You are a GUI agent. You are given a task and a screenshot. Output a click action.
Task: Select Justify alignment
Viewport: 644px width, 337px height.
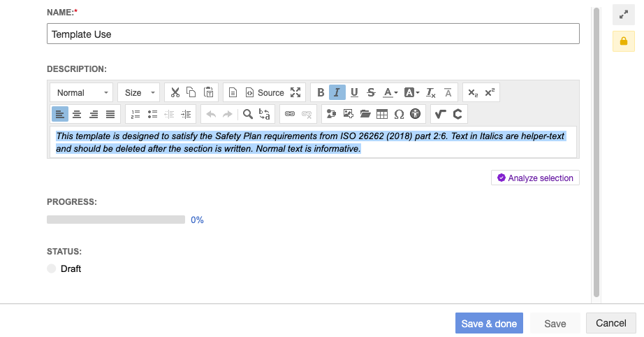(x=110, y=114)
